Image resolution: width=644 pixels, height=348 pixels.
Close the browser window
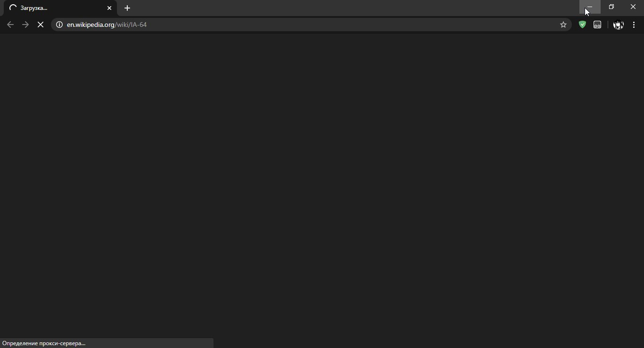(633, 7)
